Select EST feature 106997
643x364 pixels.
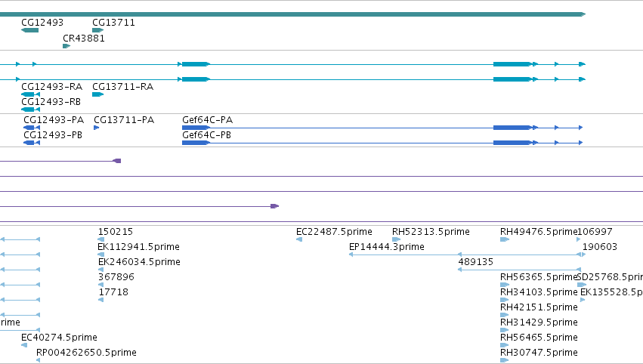pyautogui.click(x=579, y=239)
